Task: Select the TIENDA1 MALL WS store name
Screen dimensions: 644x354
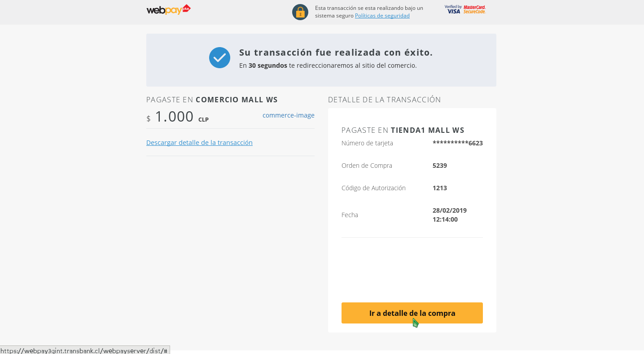Action: (x=427, y=130)
